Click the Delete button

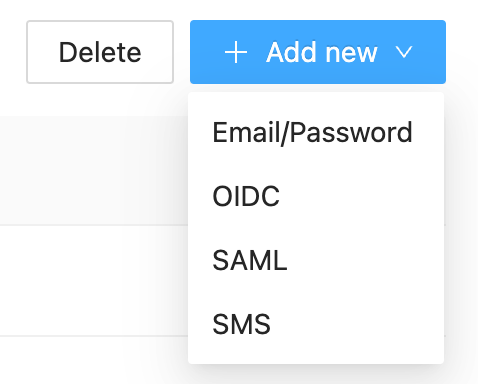coord(100,52)
